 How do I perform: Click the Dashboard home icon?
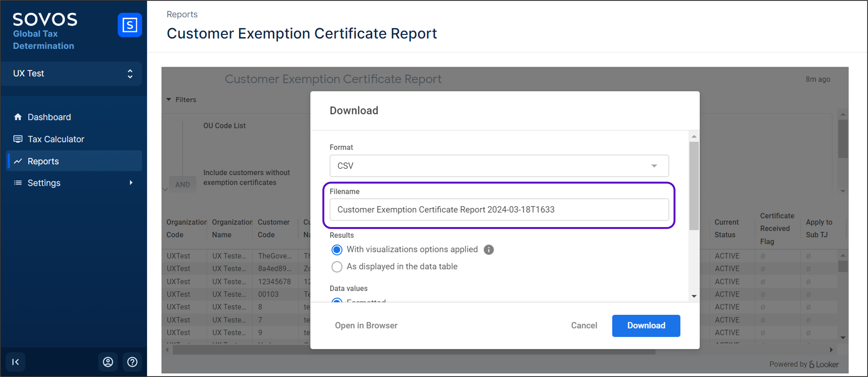(18, 117)
